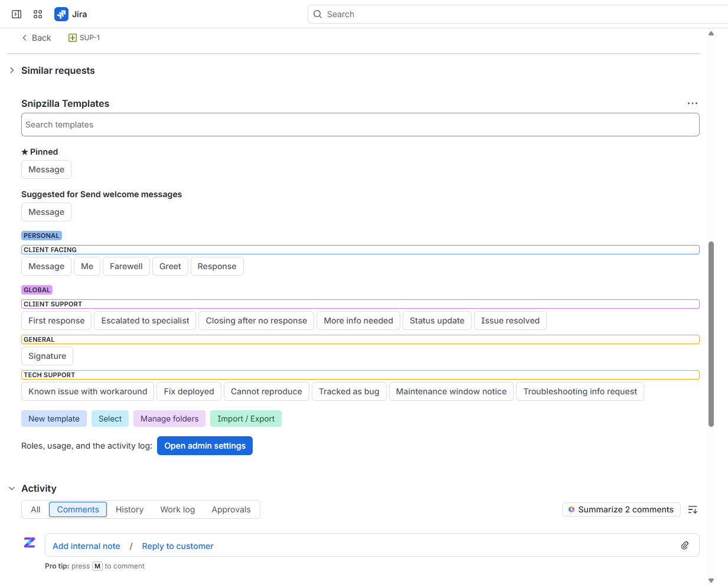Click the PERSONAL label tag
Image resolution: width=728 pixels, height=585 pixels.
(x=41, y=236)
